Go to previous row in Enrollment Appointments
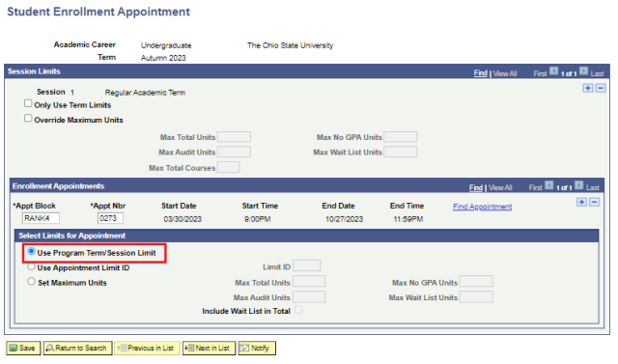 coord(549,185)
